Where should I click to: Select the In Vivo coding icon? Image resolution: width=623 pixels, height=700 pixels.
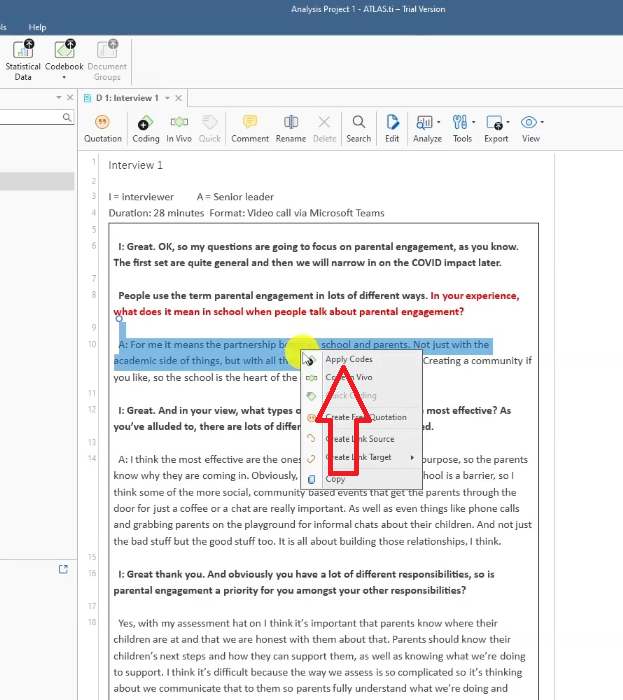point(179,128)
